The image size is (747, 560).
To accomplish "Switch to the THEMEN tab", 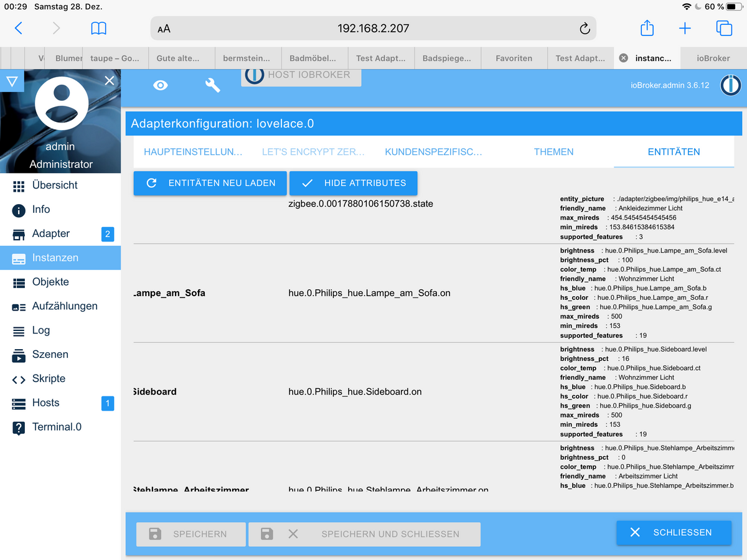I will coord(553,152).
